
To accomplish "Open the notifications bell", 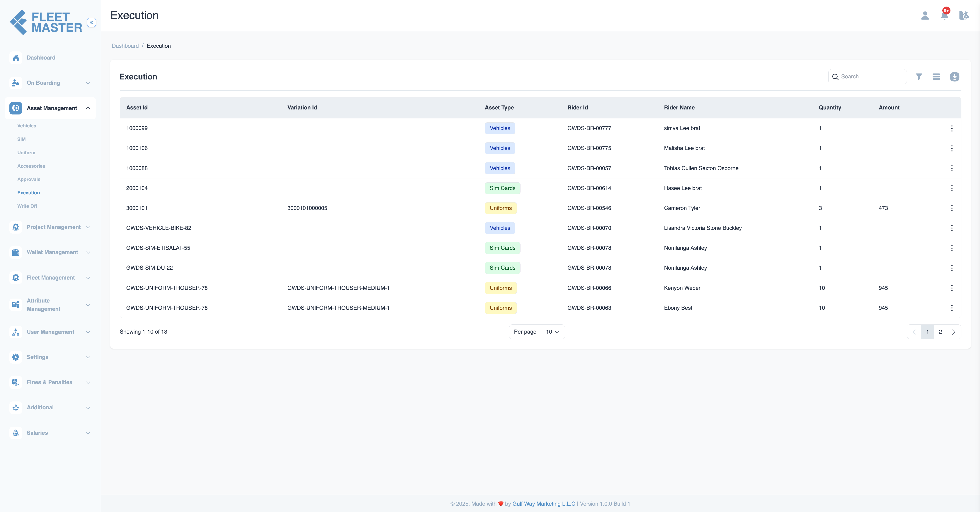I will point(945,15).
